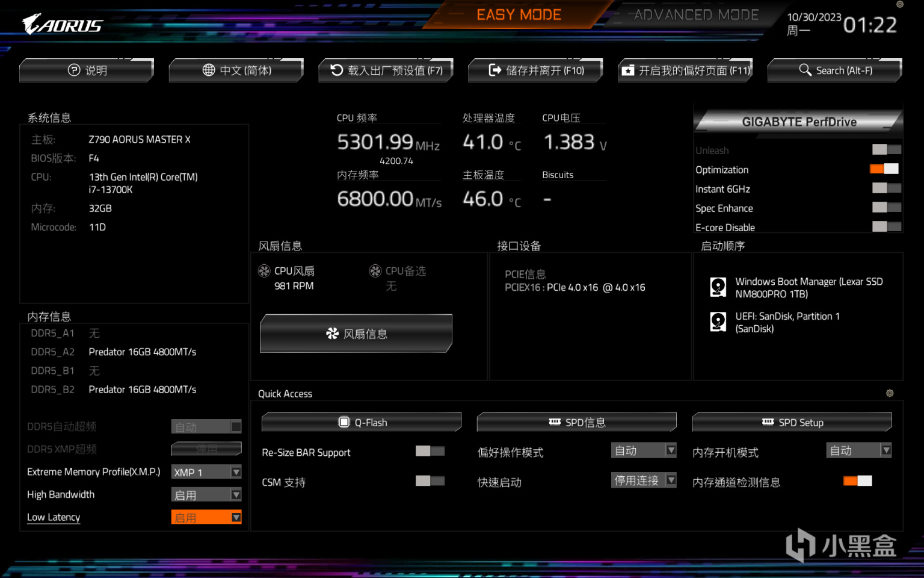Select Windows Boot Manager boot entry

(x=809, y=287)
